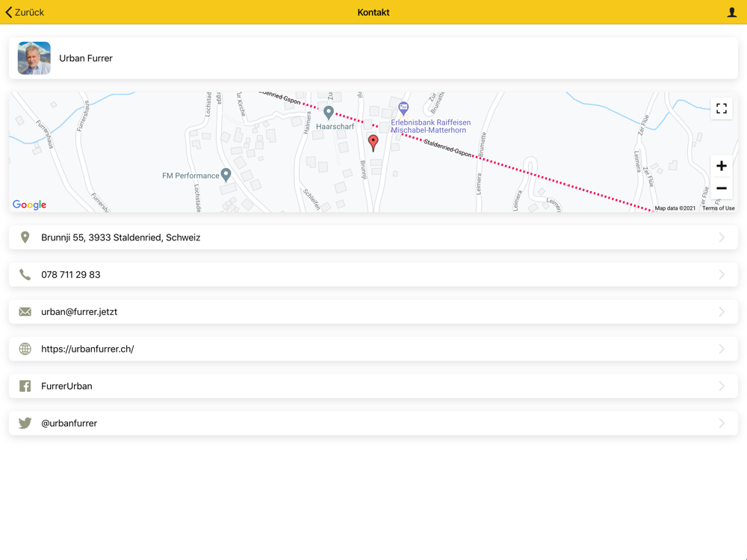747x560 pixels.
Task: Open Urban Furrer's profile photo
Action: (x=34, y=58)
